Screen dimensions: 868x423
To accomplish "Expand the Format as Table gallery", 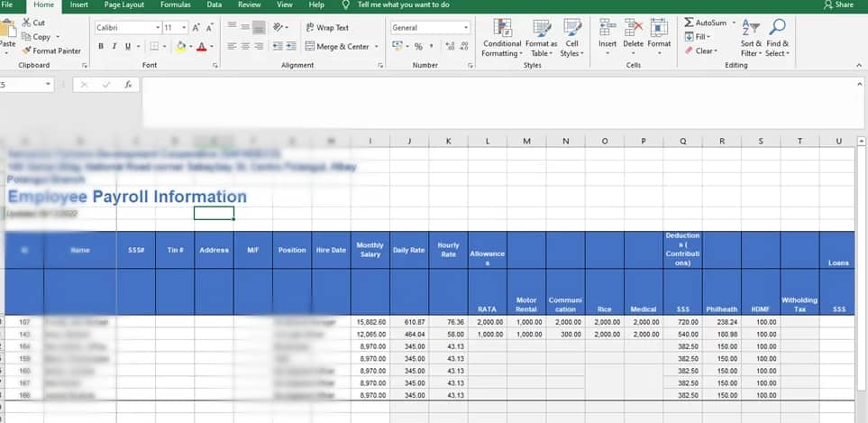I will click(x=542, y=38).
